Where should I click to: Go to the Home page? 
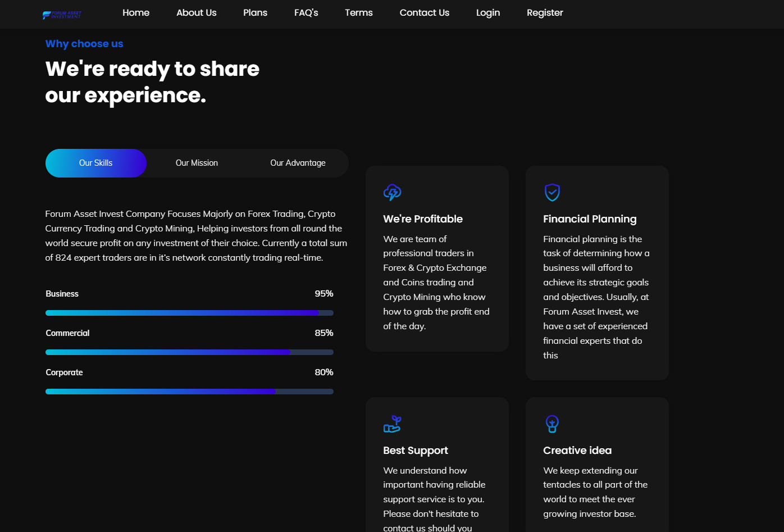tap(136, 13)
